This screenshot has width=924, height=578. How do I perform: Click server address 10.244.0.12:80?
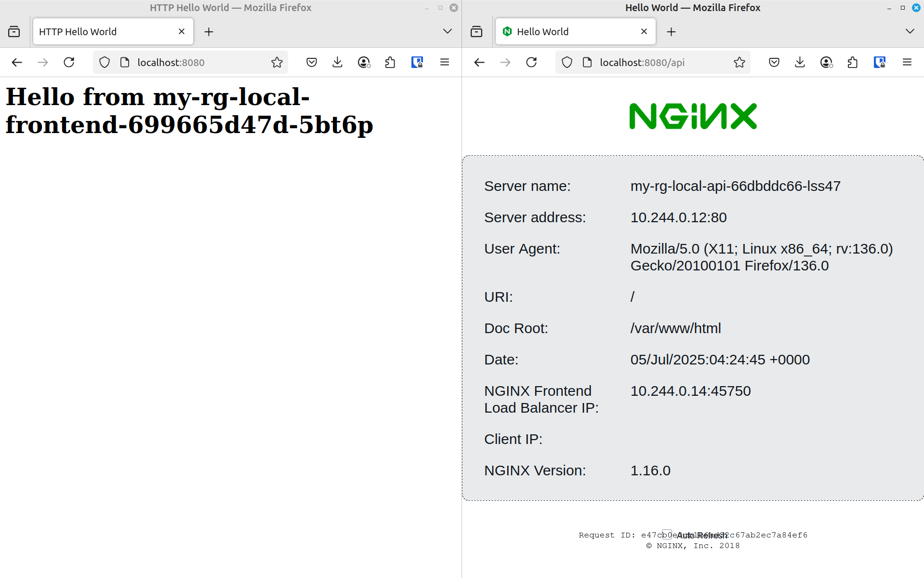point(678,217)
